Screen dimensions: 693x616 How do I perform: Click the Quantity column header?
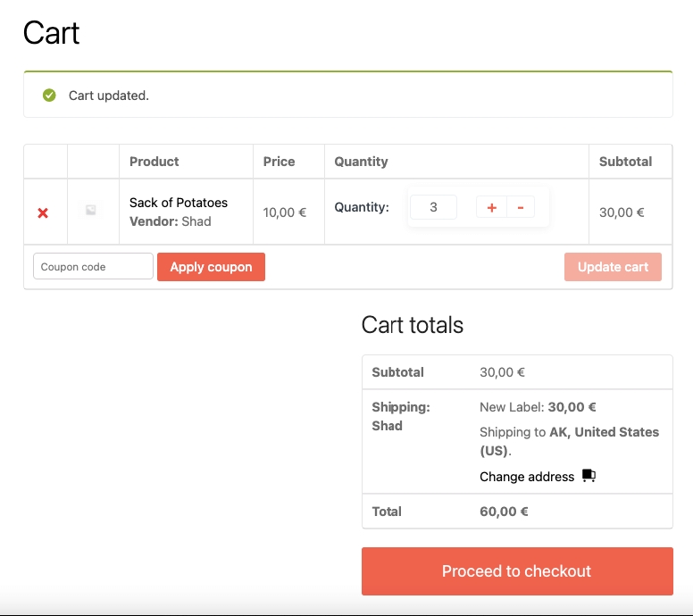pos(361,162)
